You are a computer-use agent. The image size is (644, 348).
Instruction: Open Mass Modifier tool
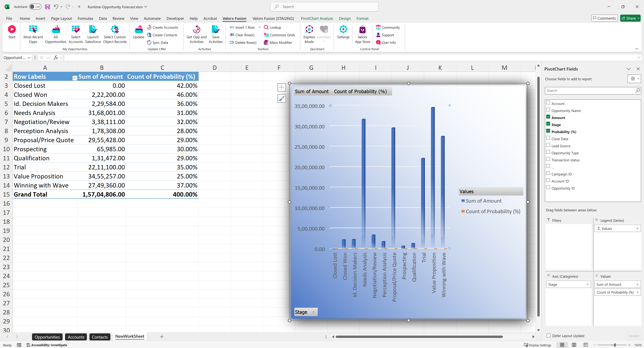coord(278,42)
